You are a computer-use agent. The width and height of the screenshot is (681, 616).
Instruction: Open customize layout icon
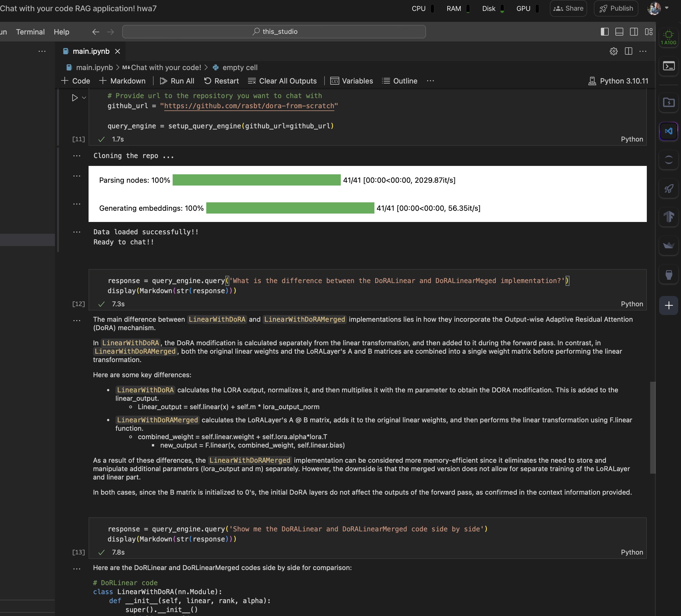point(648,32)
